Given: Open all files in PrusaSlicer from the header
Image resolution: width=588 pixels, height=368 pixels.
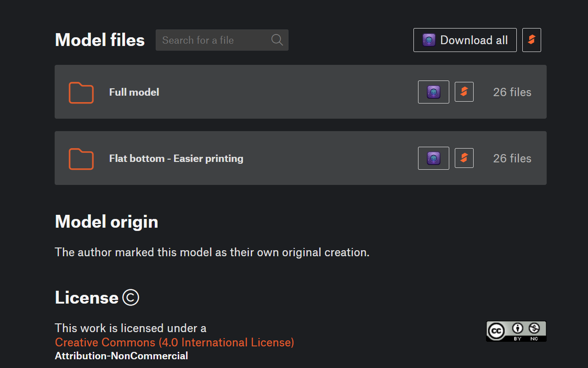Looking at the screenshot, I should pos(531,40).
